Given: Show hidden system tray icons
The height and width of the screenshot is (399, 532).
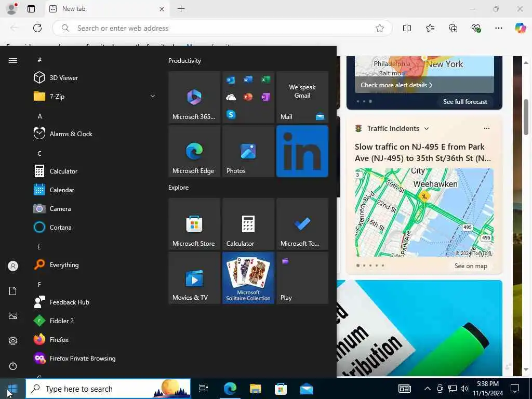Looking at the screenshot, I should pyautogui.click(x=428, y=389).
